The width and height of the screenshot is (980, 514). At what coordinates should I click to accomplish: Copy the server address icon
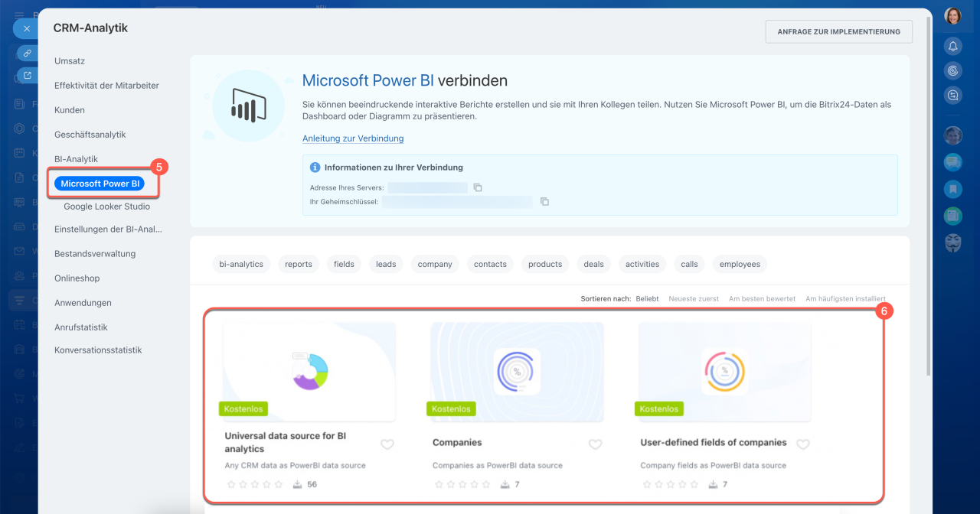477,187
